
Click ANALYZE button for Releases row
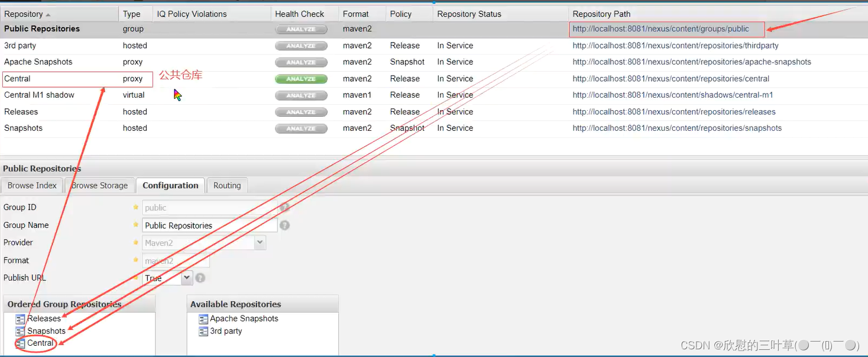pos(301,112)
